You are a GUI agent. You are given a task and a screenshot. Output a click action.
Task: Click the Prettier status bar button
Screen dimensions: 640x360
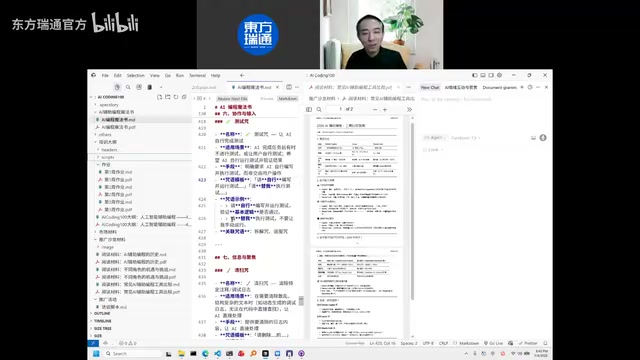(x=528, y=343)
